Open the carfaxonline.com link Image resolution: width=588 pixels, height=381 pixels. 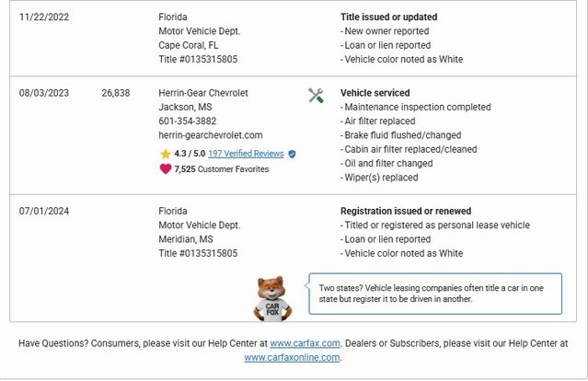tap(292, 357)
